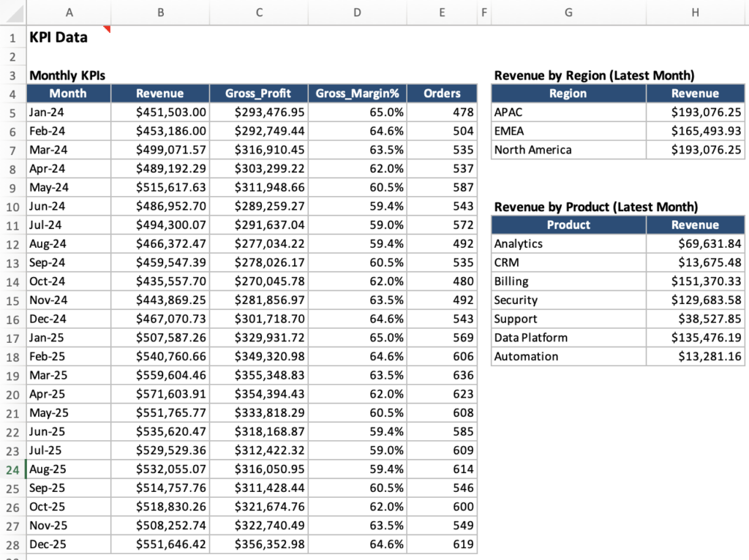This screenshot has width=749, height=560.
Task: Select the EMEA region cell
Action: pyautogui.click(x=568, y=132)
